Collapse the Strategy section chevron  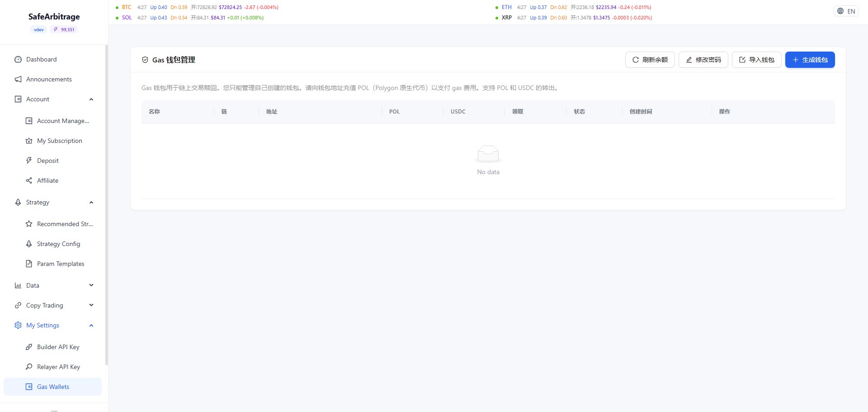click(91, 202)
